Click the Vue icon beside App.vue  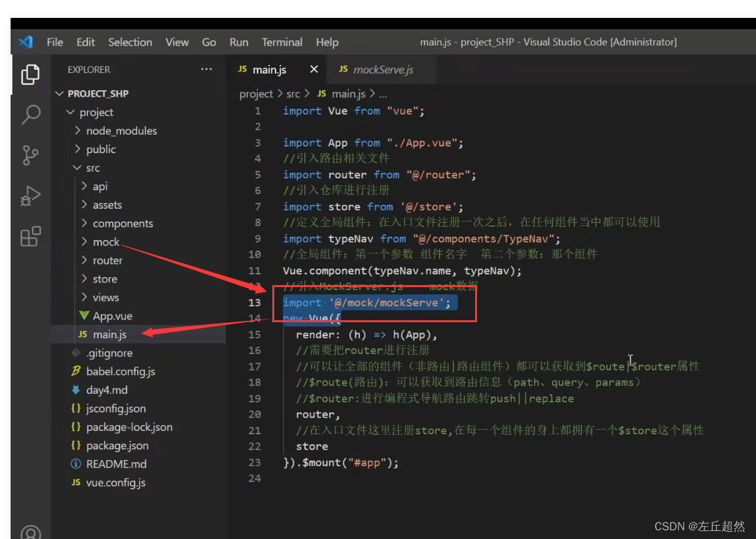coord(84,316)
